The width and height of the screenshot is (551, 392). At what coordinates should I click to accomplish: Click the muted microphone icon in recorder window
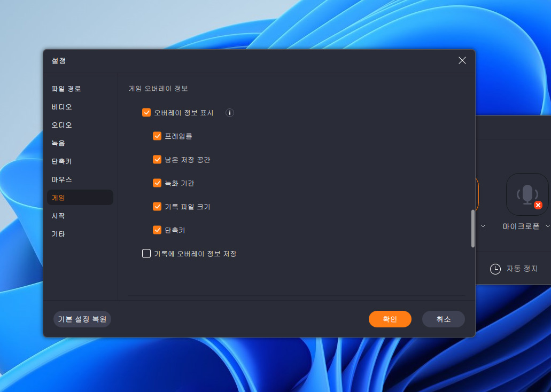coord(527,194)
